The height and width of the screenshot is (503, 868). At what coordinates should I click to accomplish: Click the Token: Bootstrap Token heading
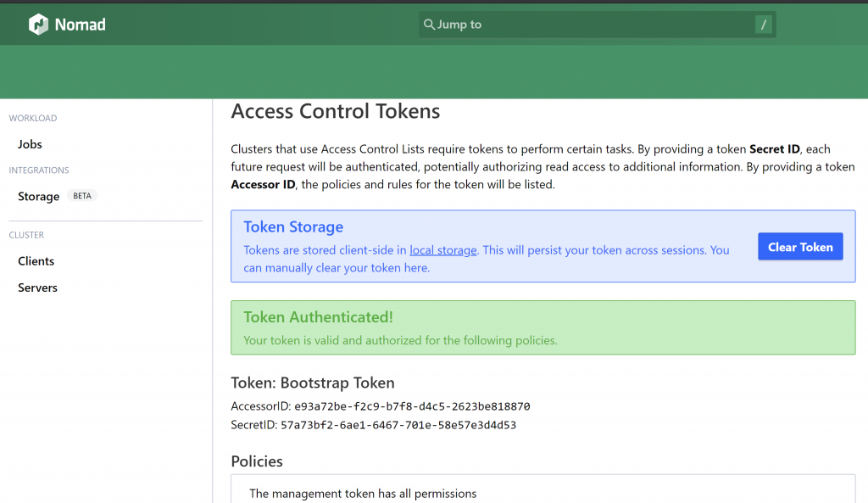(313, 383)
